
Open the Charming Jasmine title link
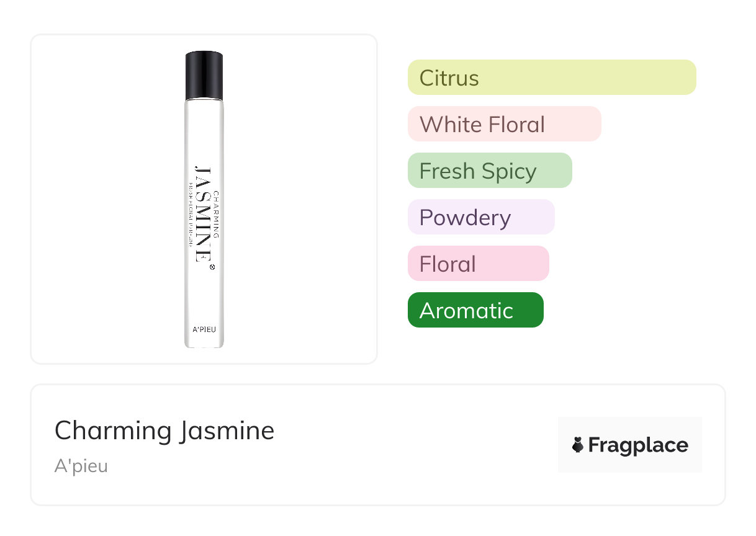164,431
